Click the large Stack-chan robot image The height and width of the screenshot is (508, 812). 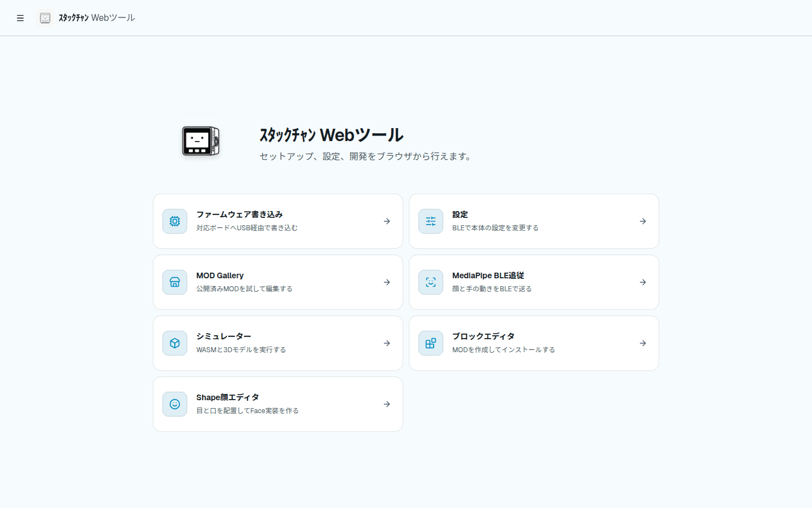(x=201, y=141)
